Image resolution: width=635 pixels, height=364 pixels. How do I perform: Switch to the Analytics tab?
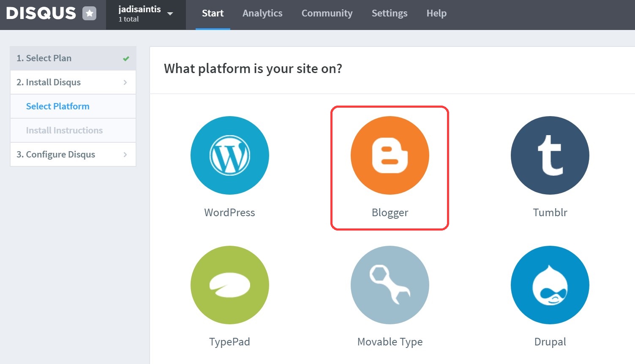(x=262, y=13)
